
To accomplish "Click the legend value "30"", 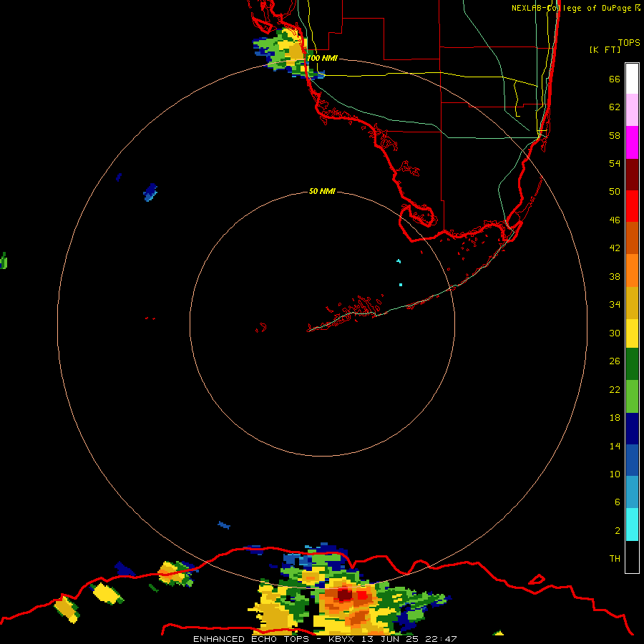I will coord(615,333).
